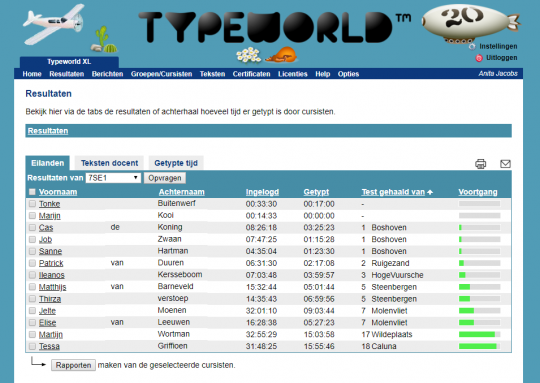Sort by Achternaam column
Image resolution: width=540 pixels, height=383 pixels.
pos(181,192)
